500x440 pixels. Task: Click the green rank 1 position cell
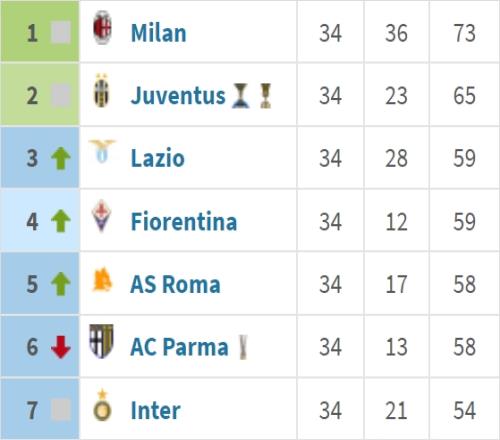(x=40, y=31)
